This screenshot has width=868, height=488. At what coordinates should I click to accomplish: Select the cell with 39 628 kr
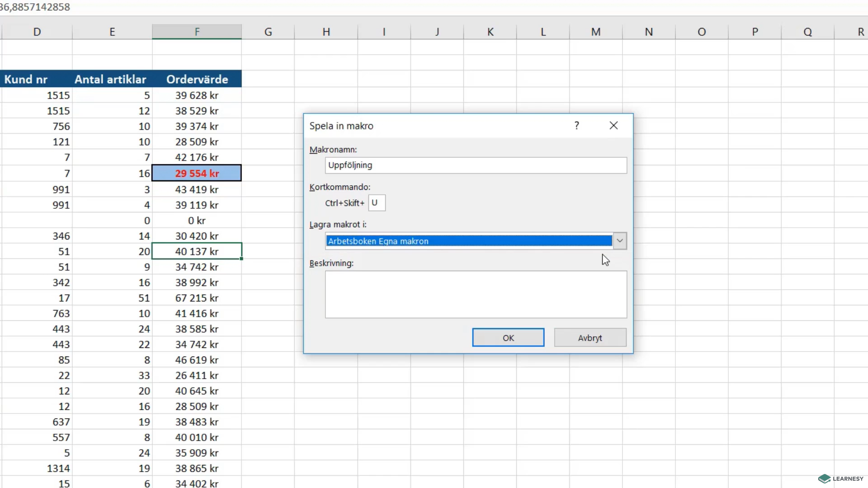click(x=197, y=95)
